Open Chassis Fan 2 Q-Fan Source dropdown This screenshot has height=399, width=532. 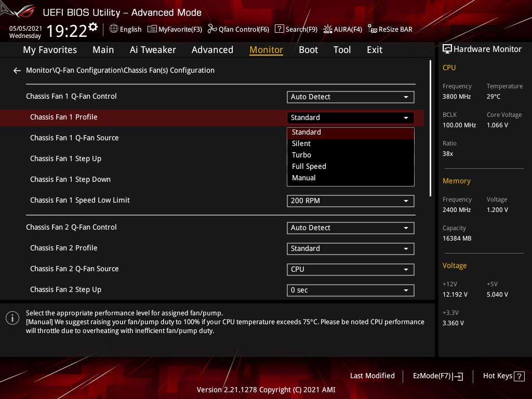(x=351, y=270)
